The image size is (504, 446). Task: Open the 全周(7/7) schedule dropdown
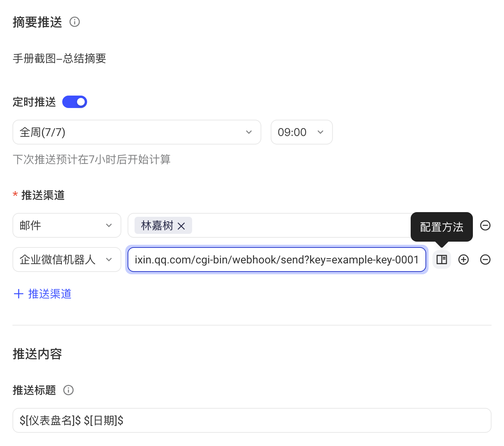click(137, 132)
